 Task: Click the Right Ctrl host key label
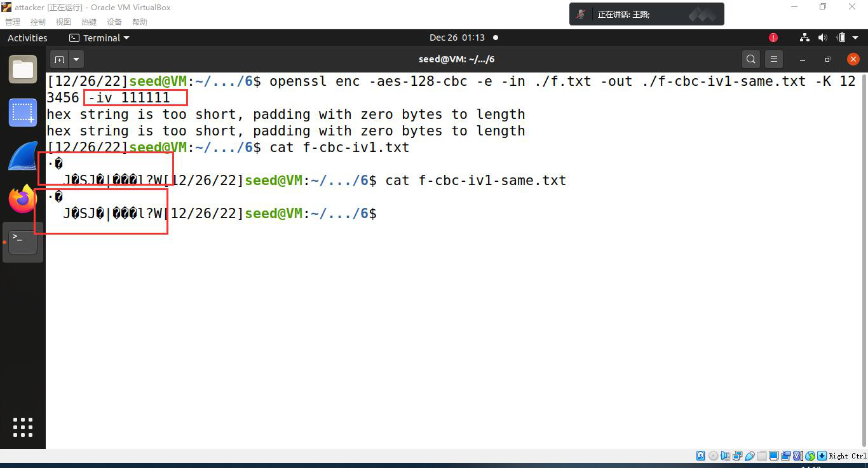pos(848,456)
